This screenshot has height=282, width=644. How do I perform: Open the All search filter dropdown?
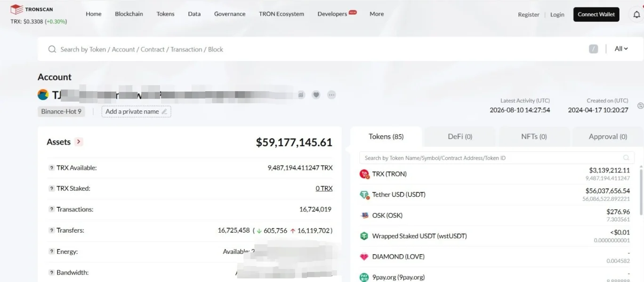tap(621, 49)
